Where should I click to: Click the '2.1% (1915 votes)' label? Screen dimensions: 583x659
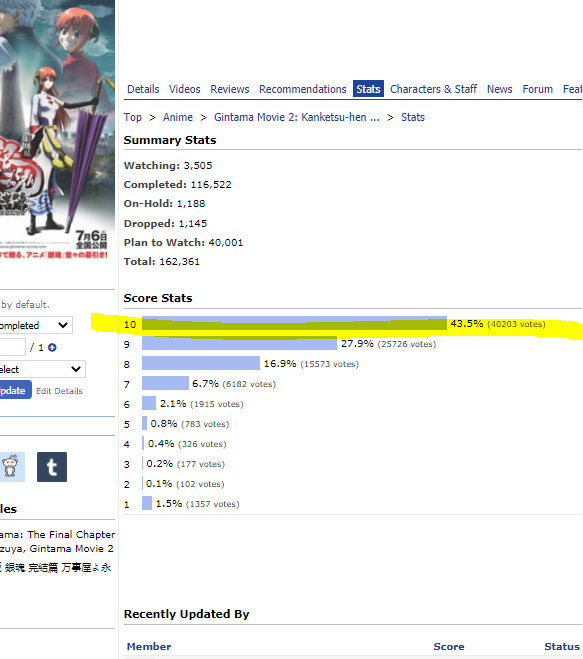(x=202, y=404)
